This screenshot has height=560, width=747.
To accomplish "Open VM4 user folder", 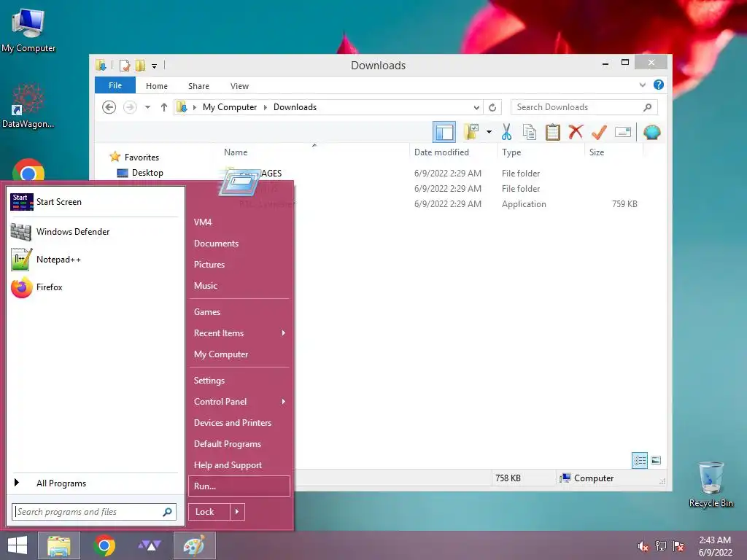I will 239,222.
